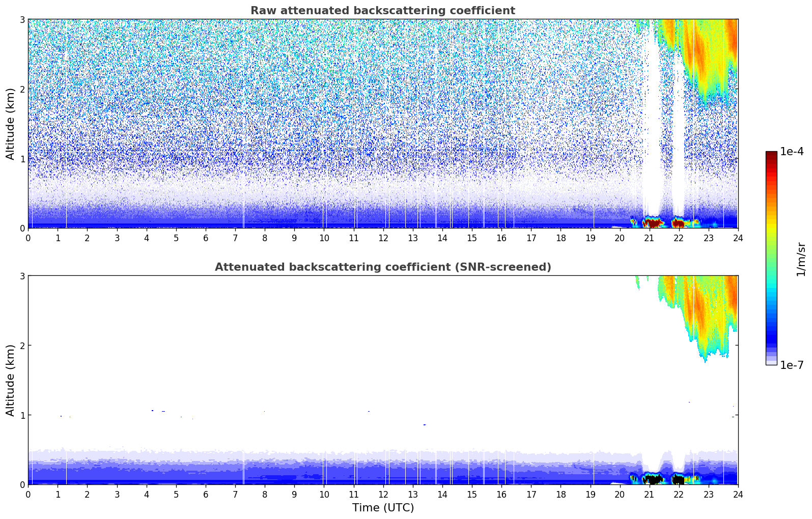
Task: Click the white gap column at 21 UTC in raw plot
Action: [653, 127]
